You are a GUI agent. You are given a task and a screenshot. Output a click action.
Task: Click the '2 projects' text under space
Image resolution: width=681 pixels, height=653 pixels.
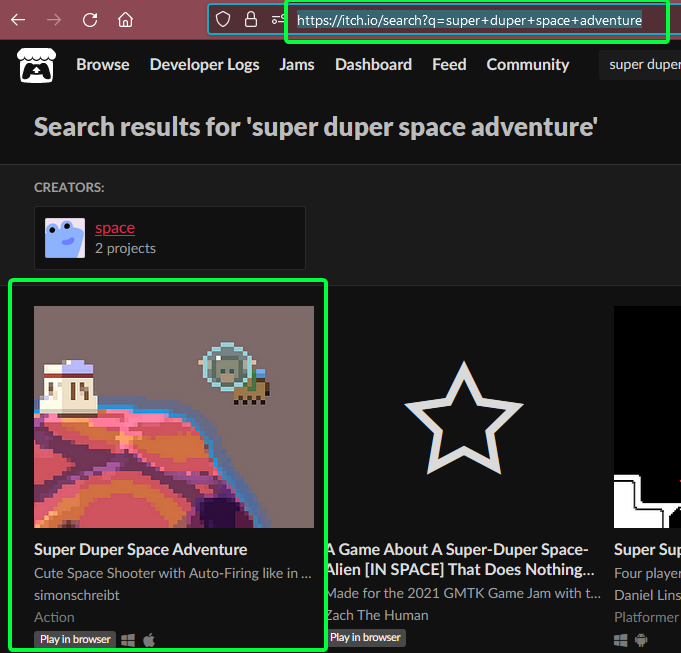126,248
